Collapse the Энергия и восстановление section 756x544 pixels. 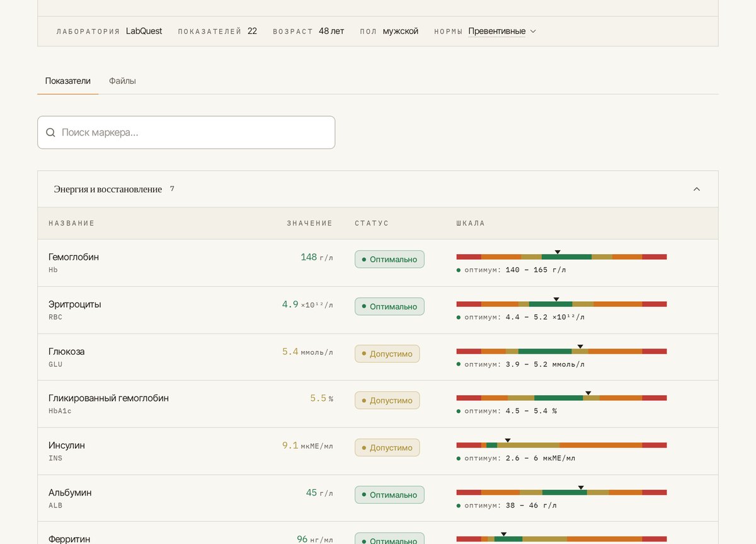697,189
